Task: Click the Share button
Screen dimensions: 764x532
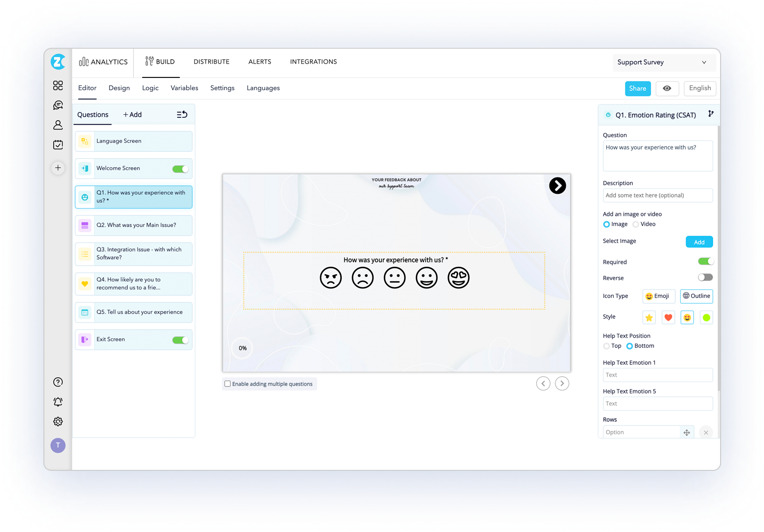Action: [637, 88]
